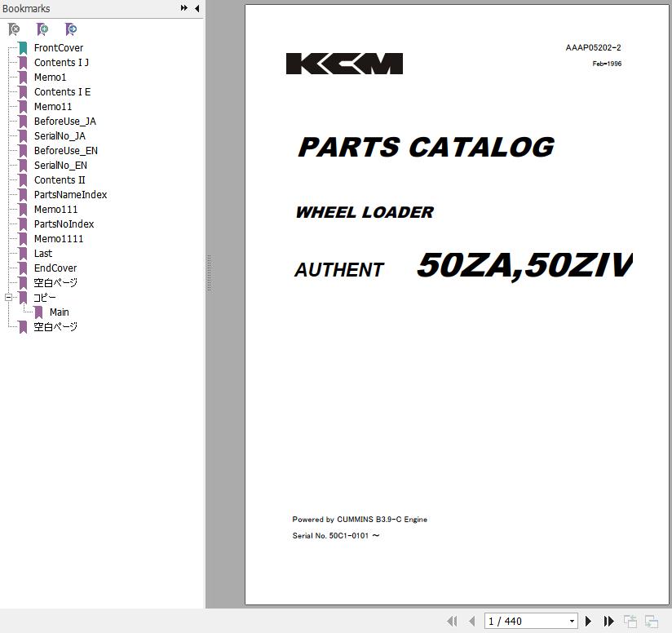The width and height of the screenshot is (672, 633).
Task: Click the PARTS CATALOG heading on the page
Action: [x=426, y=147]
